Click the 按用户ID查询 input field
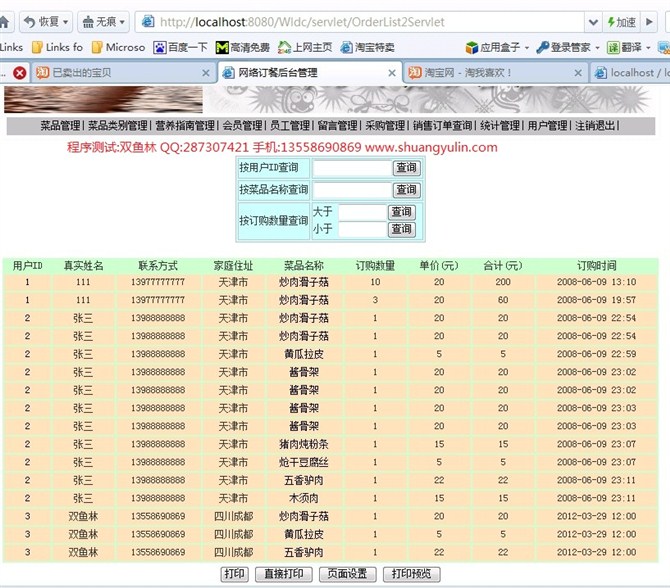The image size is (670, 588). click(352, 168)
